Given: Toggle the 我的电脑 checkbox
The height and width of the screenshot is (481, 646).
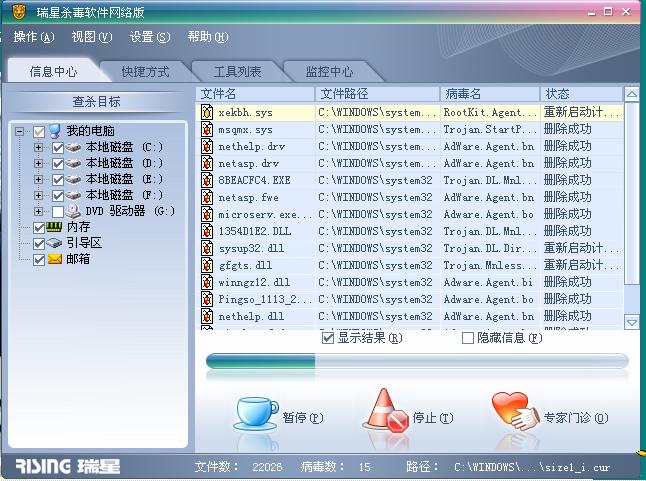Looking at the screenshot, I should click(39, 132).
